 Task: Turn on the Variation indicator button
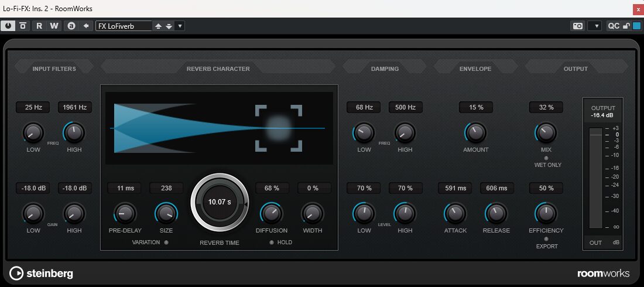pyautogui.click(x=166, y=242)
